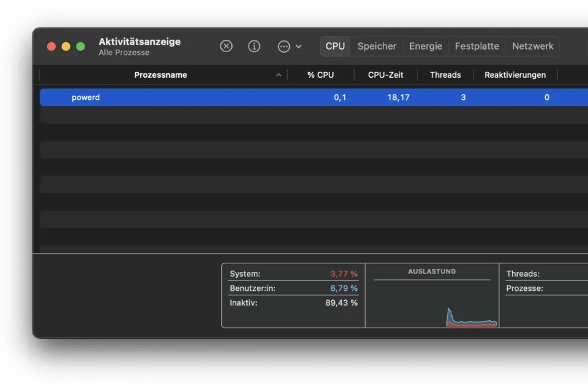Open the Speicher tab
This screenshot has height=392, width=588.
(377, 46)
